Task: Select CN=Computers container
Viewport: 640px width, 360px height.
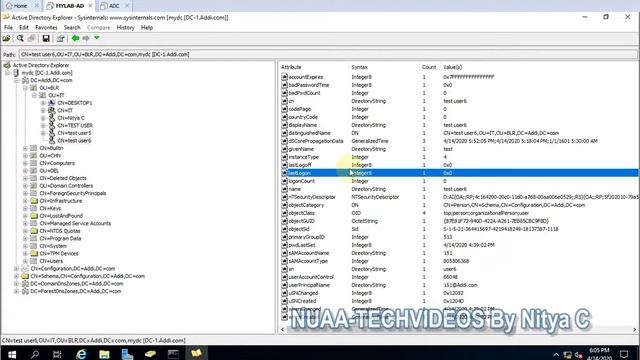Action: [57, 163]
